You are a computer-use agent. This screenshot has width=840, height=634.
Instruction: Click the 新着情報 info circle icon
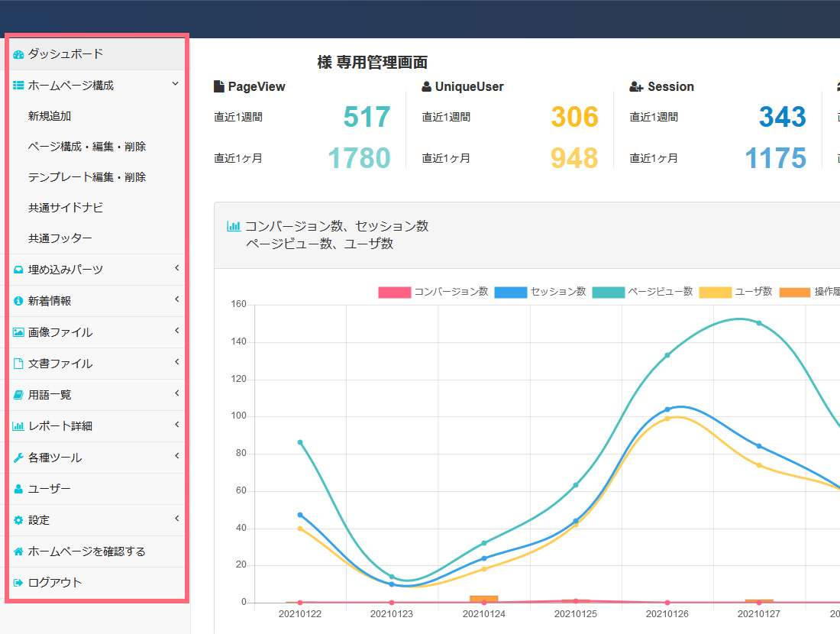[18, 301]
